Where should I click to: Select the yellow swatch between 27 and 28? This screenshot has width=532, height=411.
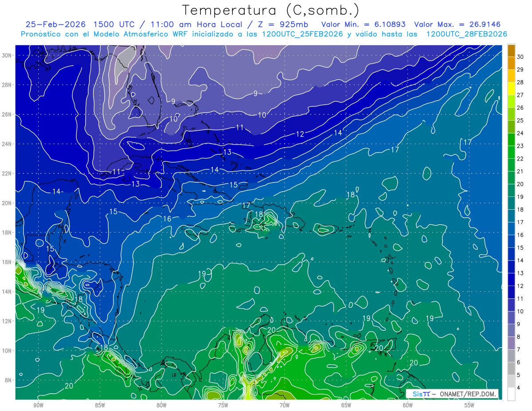[511, 88]
